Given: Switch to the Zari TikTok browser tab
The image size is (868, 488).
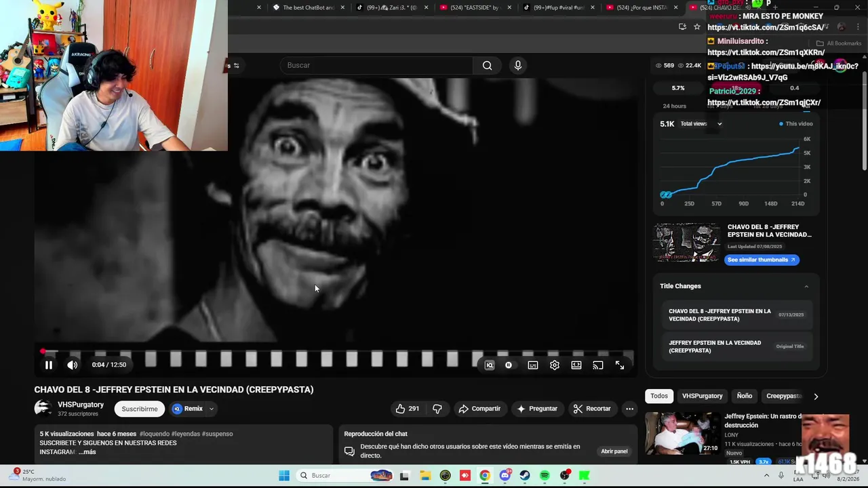Looking at the screenshot, I should click(393, 7).
